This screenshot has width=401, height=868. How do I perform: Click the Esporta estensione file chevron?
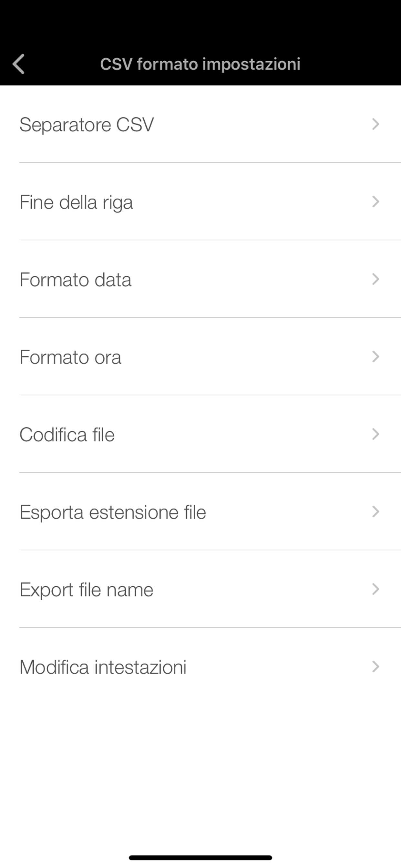375,512
